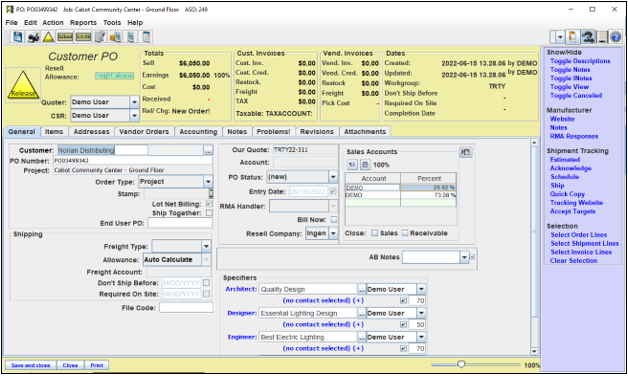This screenshot has height=376, width=628.
Task: Open Customer lookup ellipsis button
Action: (x=208, y=151)
